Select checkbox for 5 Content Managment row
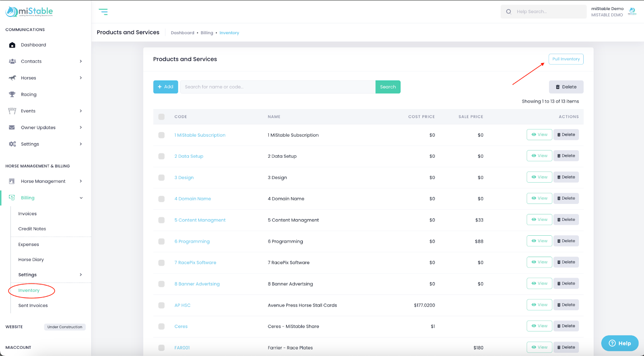Viewport: 644px width, 356px height. 161,220
